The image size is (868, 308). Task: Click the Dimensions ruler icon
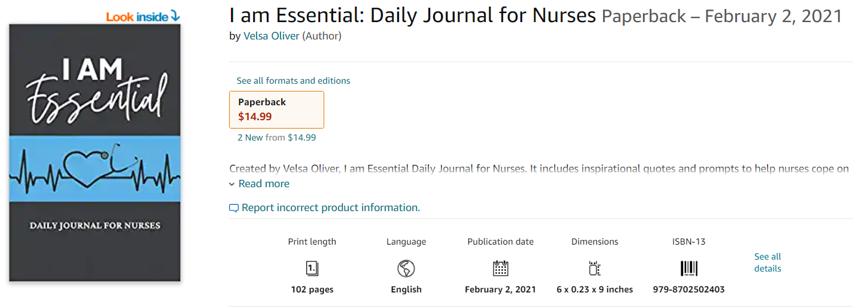tap(594, 269)
